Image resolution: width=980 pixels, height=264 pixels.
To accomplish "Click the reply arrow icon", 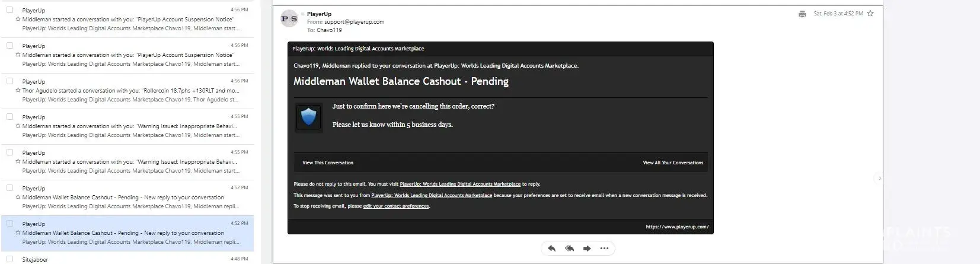I will click(x=551, y=249).
